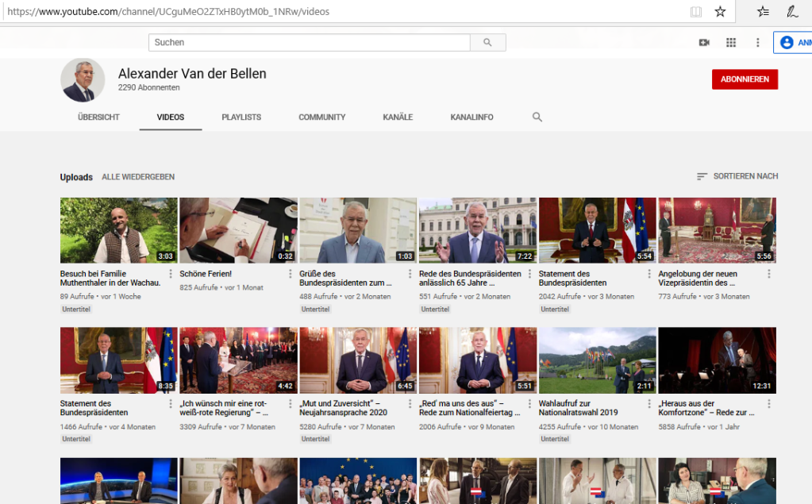Image resolution: width=812 pixels, height=504 pixels.
Task: Click the red ABONNIEREN button
Action: click(745, 79)
